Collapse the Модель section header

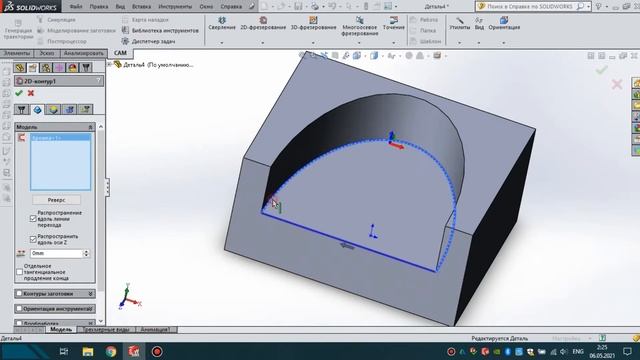pos(55,127)
